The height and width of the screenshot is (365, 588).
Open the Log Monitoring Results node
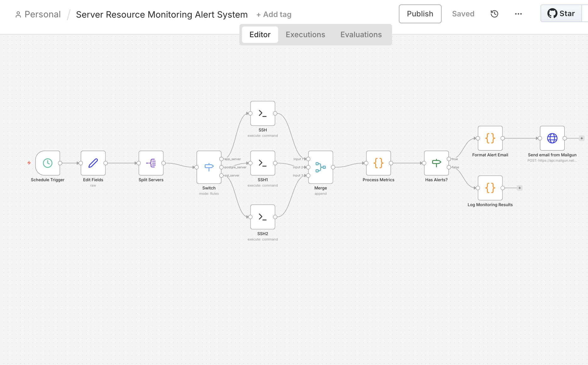point(490,188)
